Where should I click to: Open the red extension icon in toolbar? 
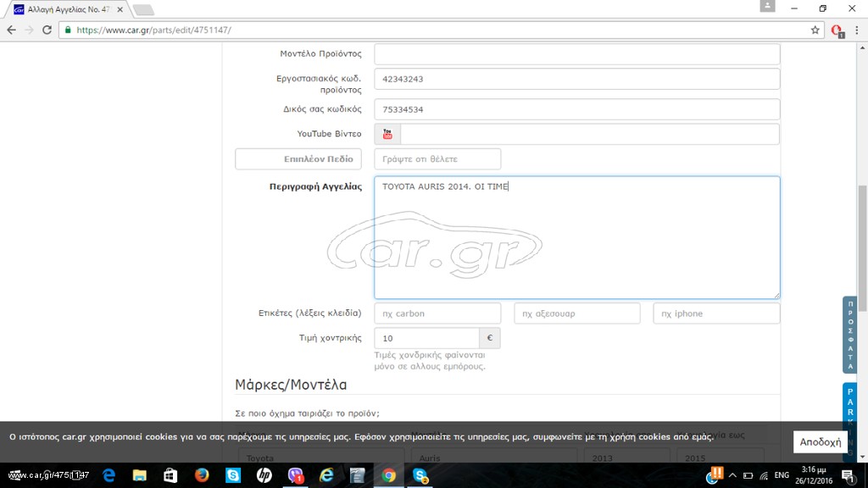(x=837, y=30)
